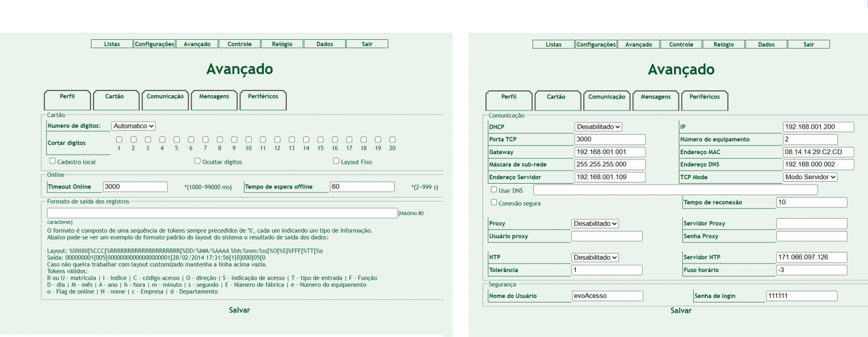Open the Proxy dropdown

coord(595,223)
